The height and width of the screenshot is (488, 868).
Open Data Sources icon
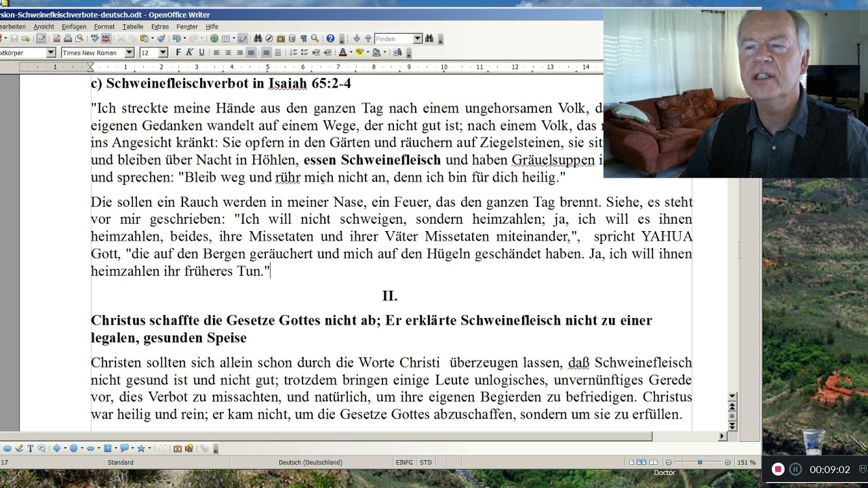pos(292,39)
